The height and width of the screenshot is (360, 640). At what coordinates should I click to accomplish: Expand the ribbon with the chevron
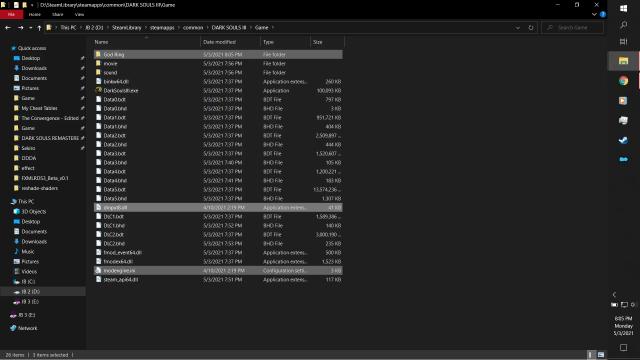tap(594, 14)
